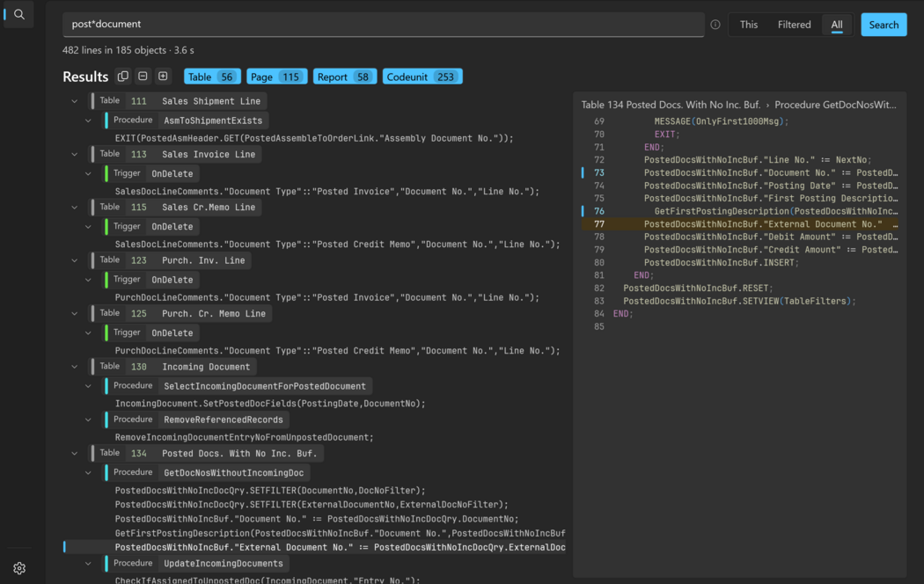Select the Incoming Document table row

[x=173, y=367]
